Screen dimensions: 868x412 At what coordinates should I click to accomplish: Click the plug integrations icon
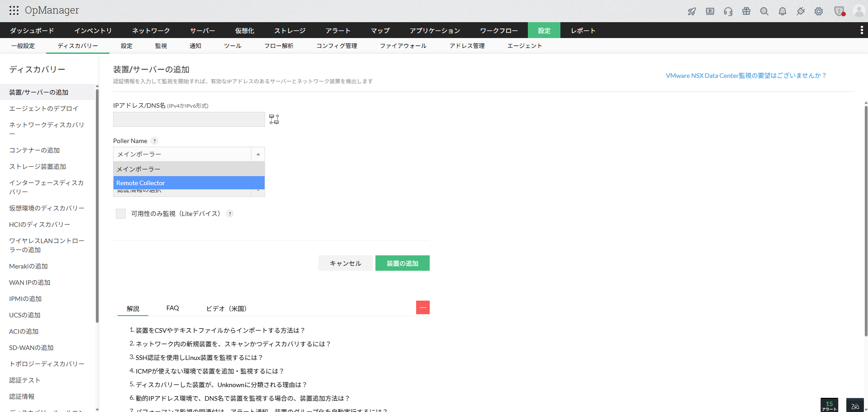click(801, 11)
